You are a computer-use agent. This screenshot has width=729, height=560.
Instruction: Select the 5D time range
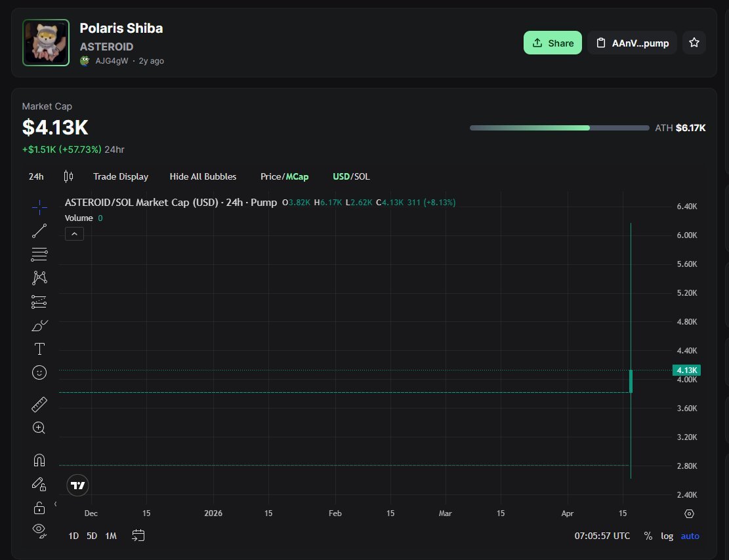click(x=92, y=536)
